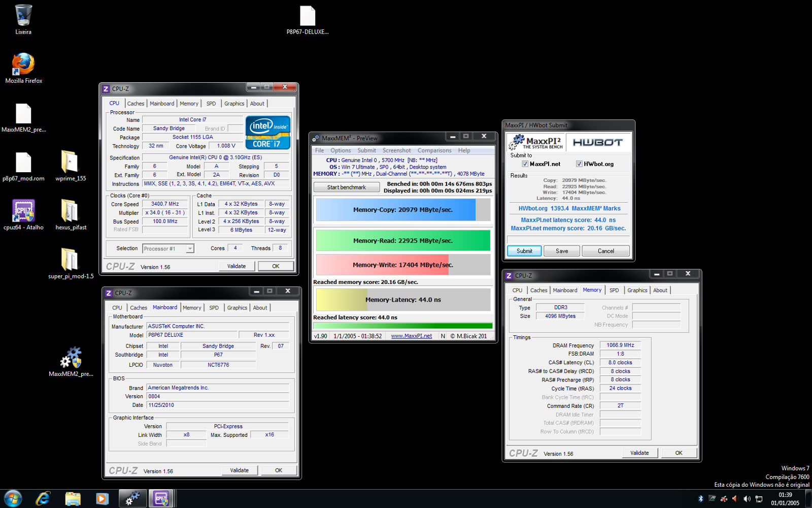Open Internet Explorer from taskbar
This screenshot has height=508, width=812.
(43, 499)
